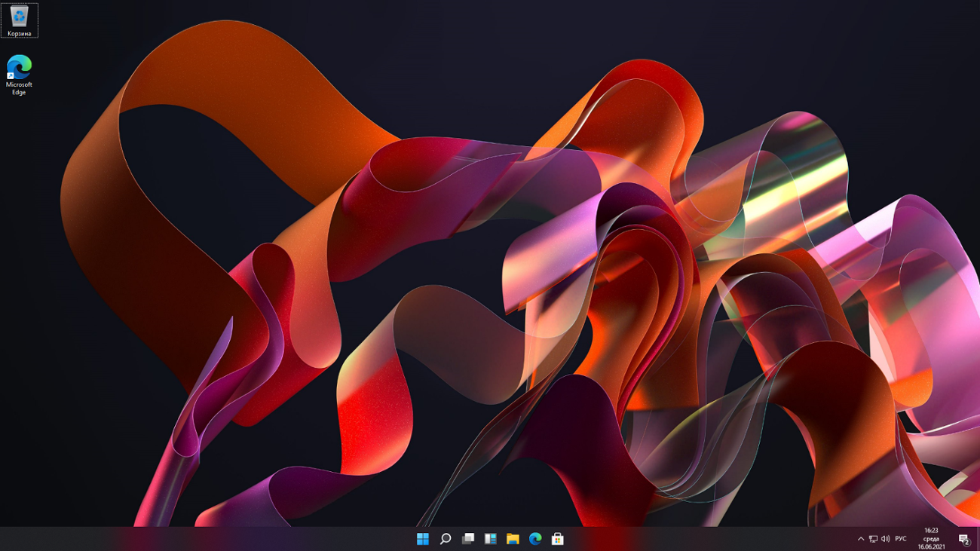Open the Widgets panel
Viewport: 980px width, 551px height.
click(x=490, y=539)
